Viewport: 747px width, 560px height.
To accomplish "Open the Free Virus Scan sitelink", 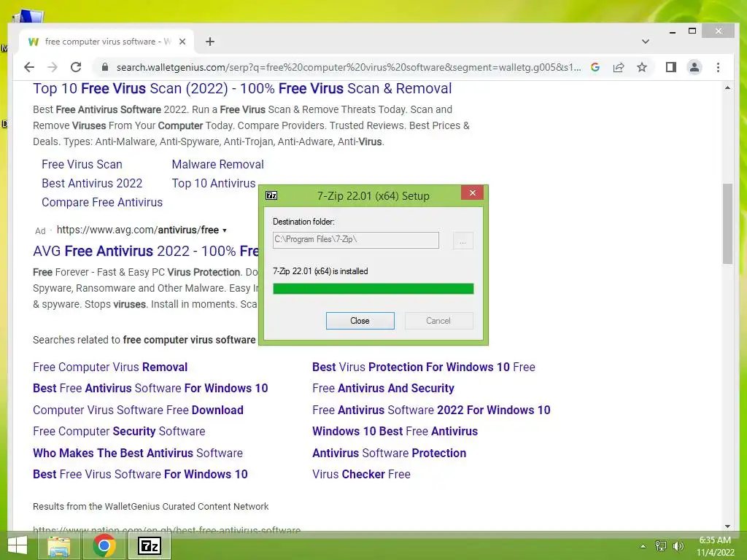I will [x=82, y=164].
